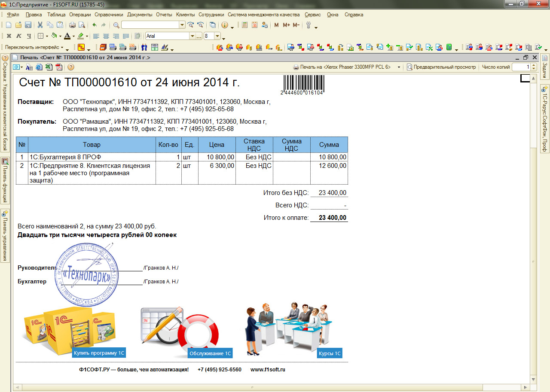Open the Сотрудники menu
The width and height of the screenshot is (550, 392).
(211, 15)
